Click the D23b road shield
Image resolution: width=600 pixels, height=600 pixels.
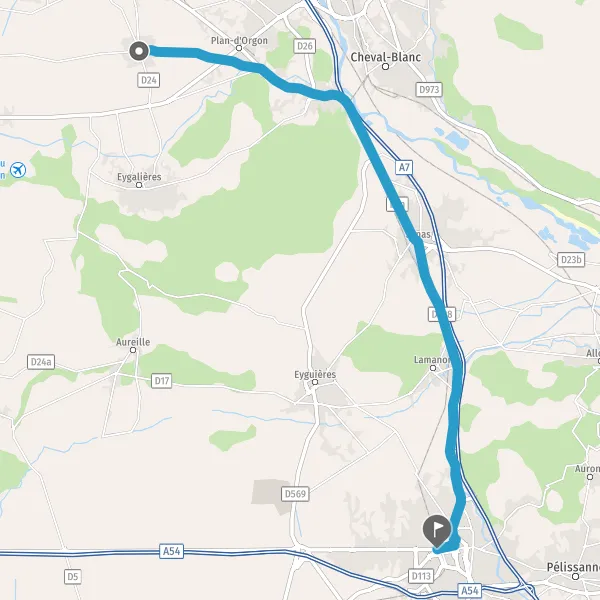tap(571, 260)
